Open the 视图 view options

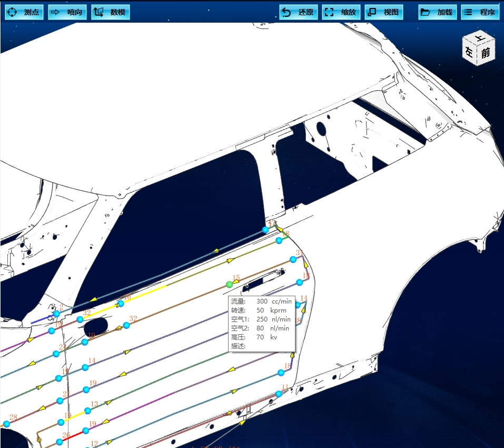click(x=384, y=12)
